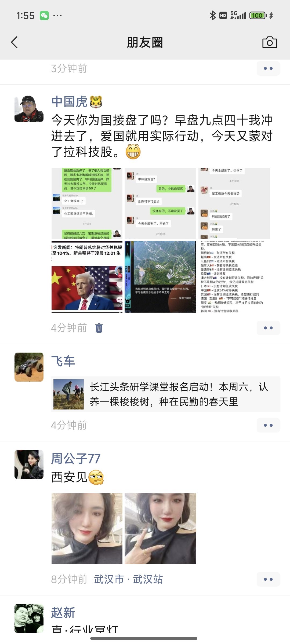Open the 长江头条研学课堂 shared article
The height and width of the screenshot is (644, 290).
click(x=165, y=394)
